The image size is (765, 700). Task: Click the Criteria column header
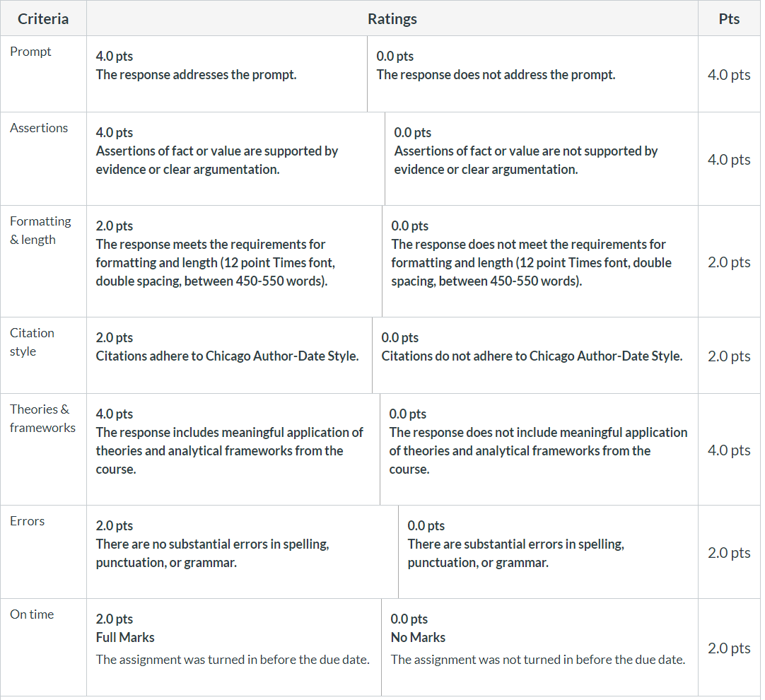pyautogui.click(x=43, y=18)
